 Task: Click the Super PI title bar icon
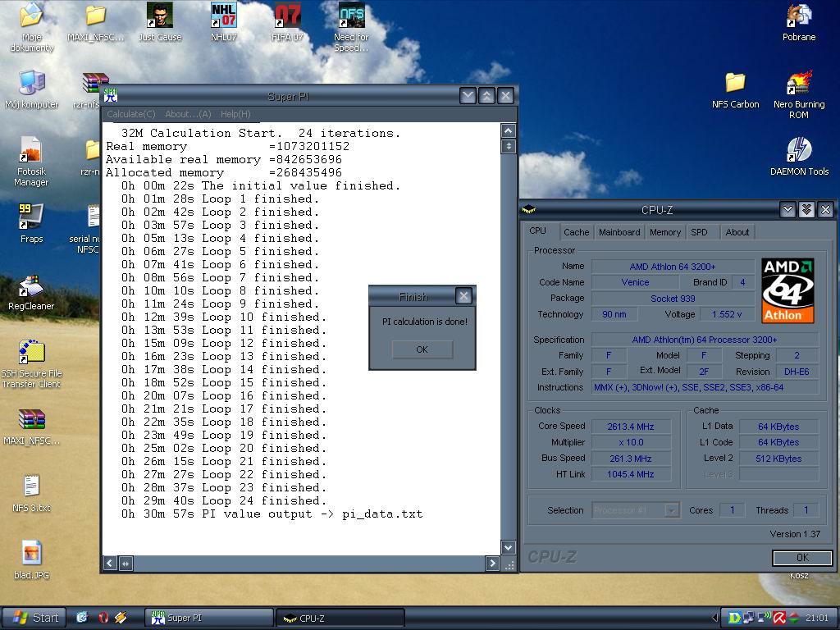click(x=111, y=95)
